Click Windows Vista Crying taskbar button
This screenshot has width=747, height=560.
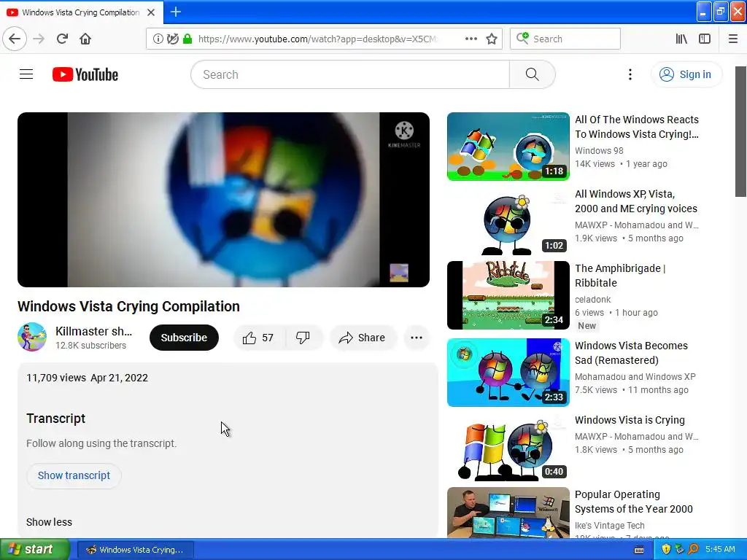pos(135,550)
